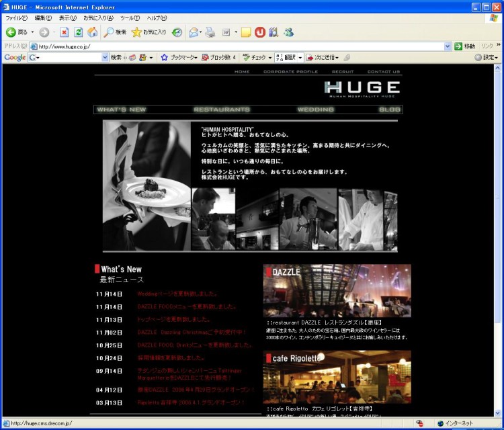Open Google Bookmarks star button
504x430 pixels.
pos(179,58)
